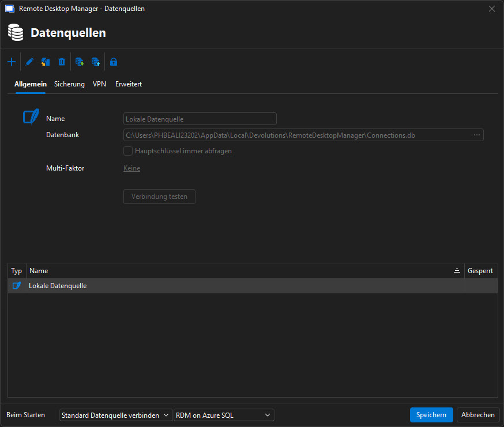Click the plus icon to add data source
The height and width of the screenshot is (427, 504).
[x=12, y=62]
